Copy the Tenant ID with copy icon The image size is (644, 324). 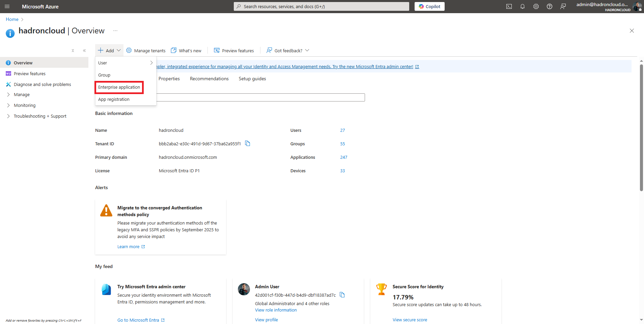coord(248,143)
